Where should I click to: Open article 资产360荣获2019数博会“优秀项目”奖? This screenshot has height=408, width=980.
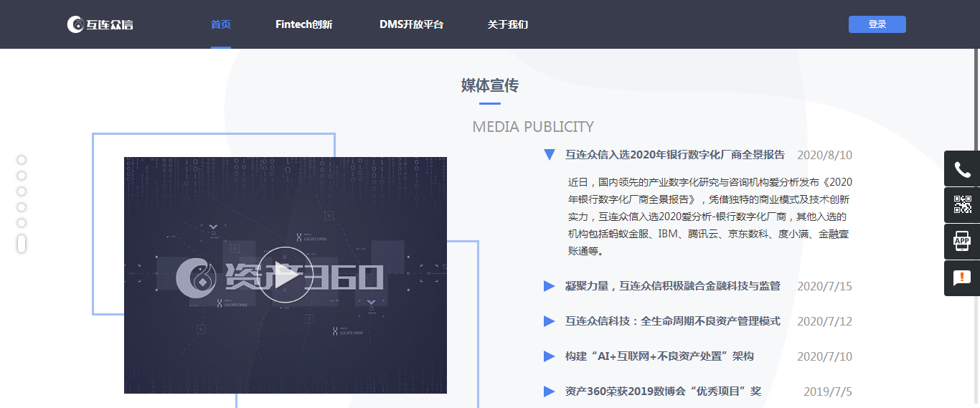pos(663,392)
